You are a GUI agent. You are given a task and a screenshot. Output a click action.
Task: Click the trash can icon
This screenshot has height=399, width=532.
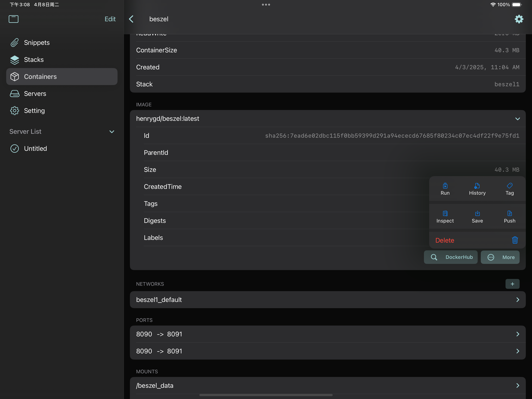pyautogui.click(x=515, y=240)
